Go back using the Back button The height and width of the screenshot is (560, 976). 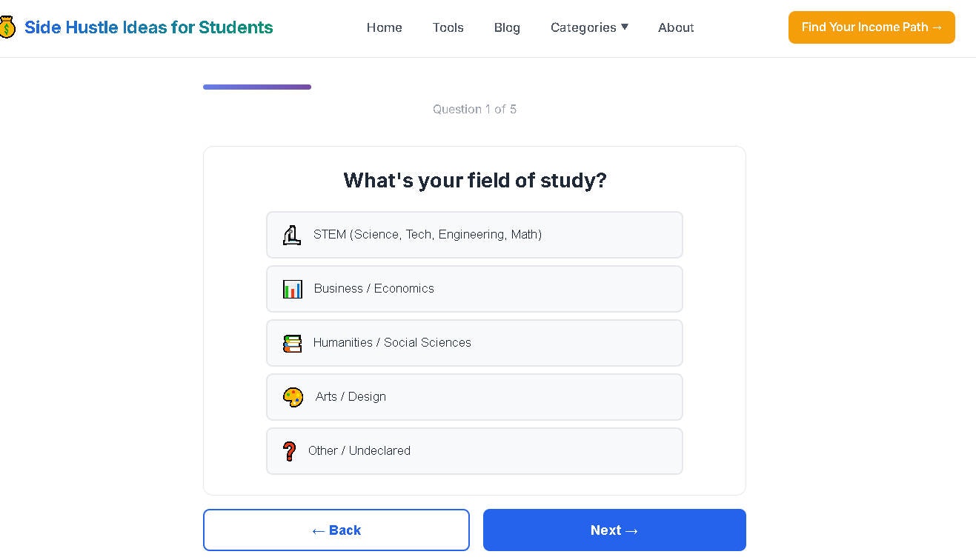point(336,530)
